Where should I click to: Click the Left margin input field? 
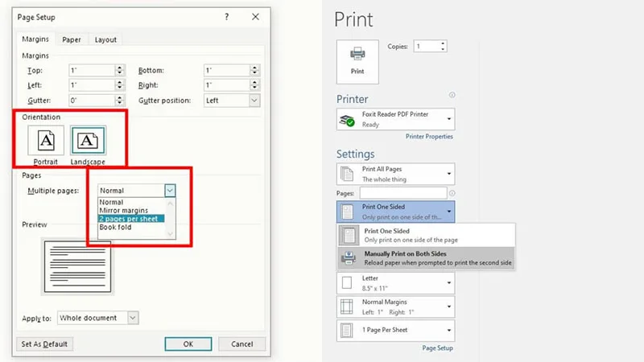pyautogui.click(x=92, y=85)
